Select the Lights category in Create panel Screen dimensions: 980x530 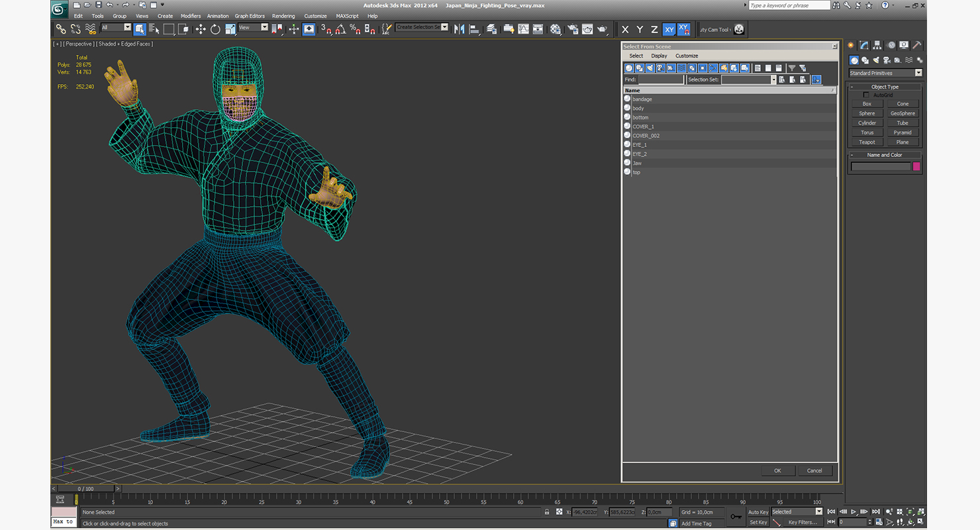point(876,60)
